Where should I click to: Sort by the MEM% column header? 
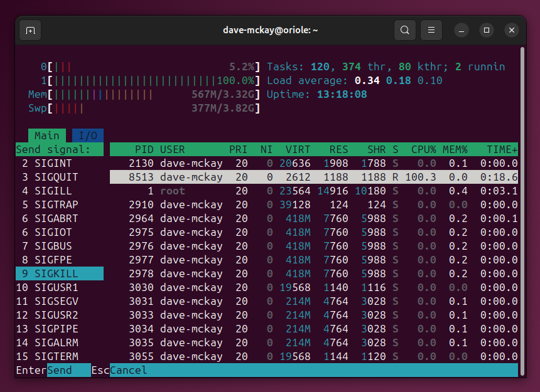(455, 149)
